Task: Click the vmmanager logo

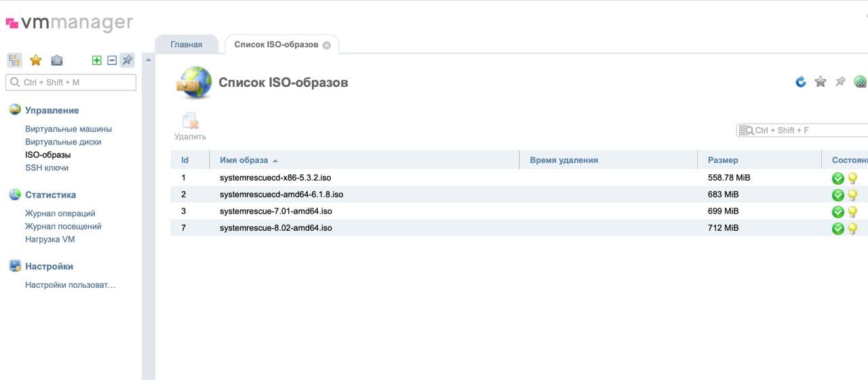Action: click(x=69, y=22)
